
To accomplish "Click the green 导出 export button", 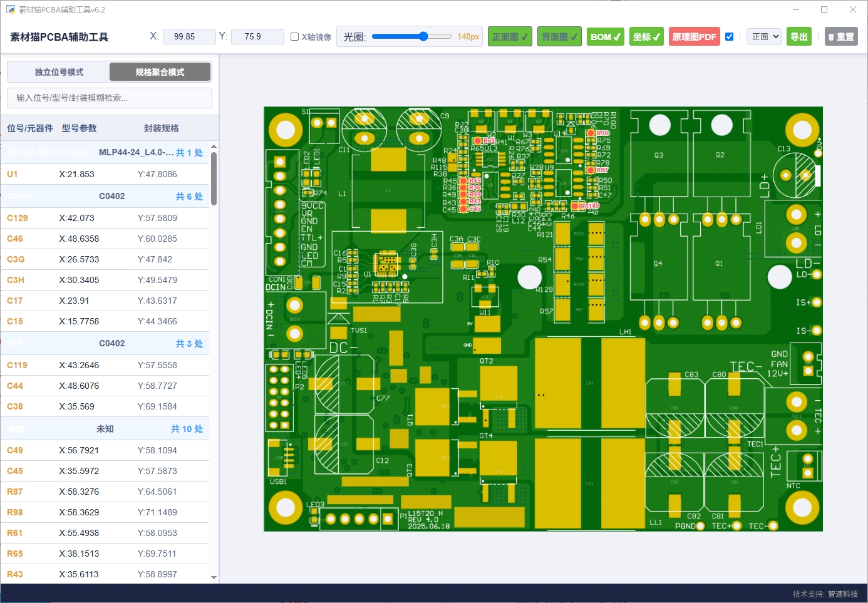I will pyautogui.click(x=799, y=37).
